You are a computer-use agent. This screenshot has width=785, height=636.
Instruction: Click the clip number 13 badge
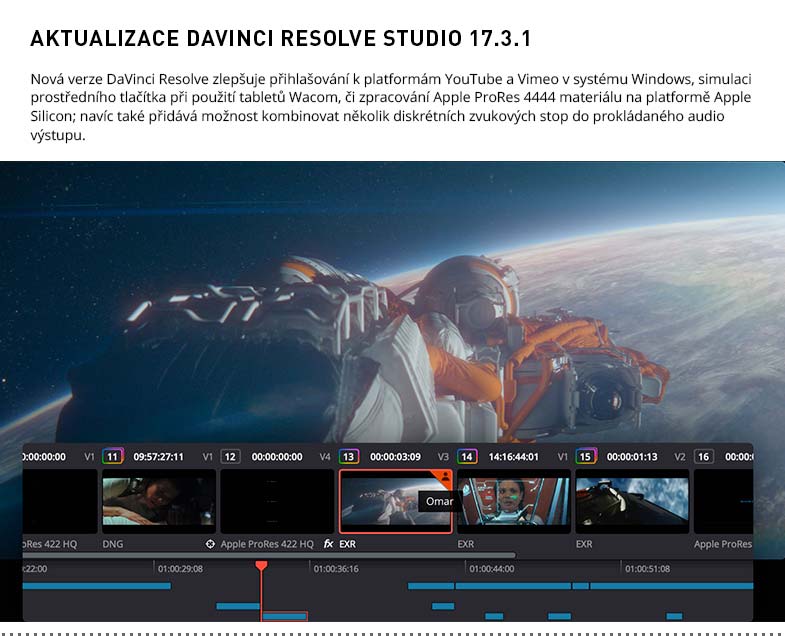click(x=348, y=457)
